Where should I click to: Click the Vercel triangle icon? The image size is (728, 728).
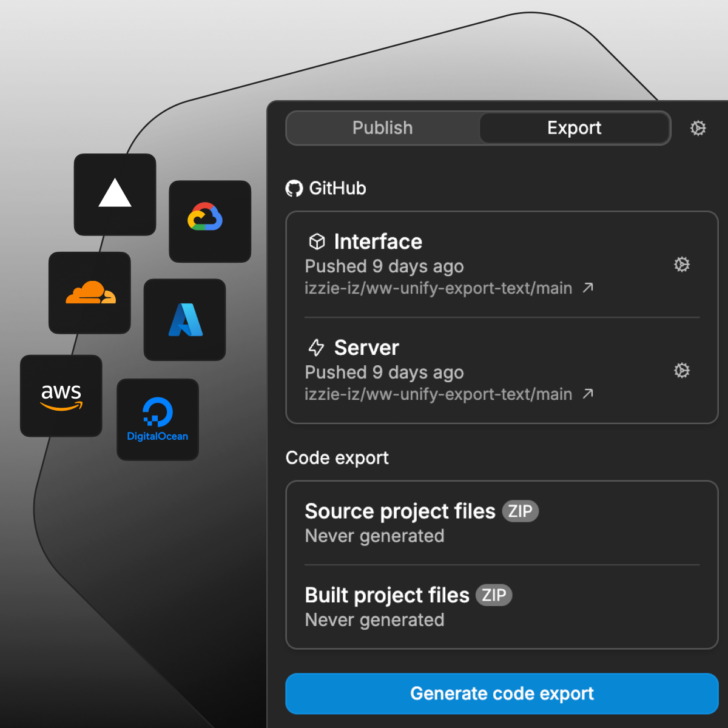pyautogui.click(x=115, y=194)
